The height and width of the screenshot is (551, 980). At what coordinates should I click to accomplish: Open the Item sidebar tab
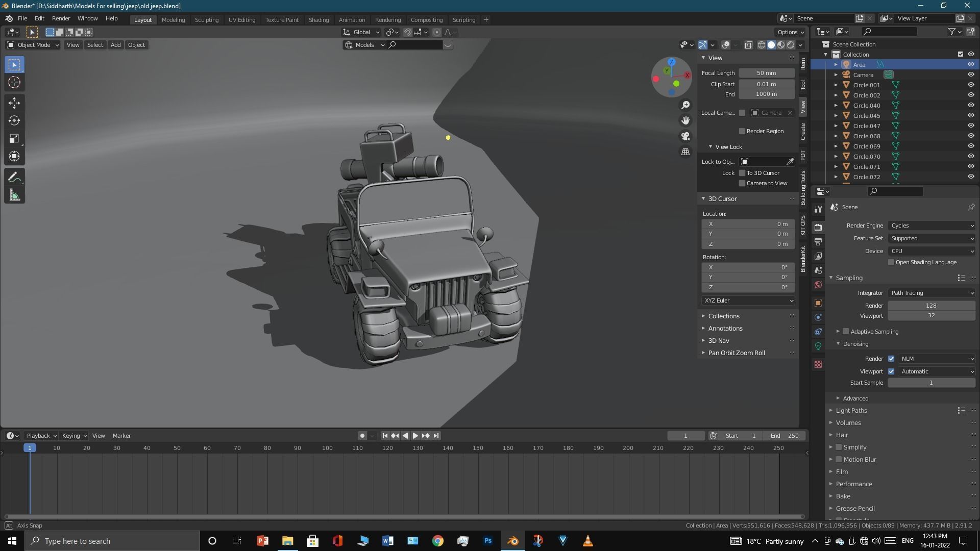coord(803,64)
